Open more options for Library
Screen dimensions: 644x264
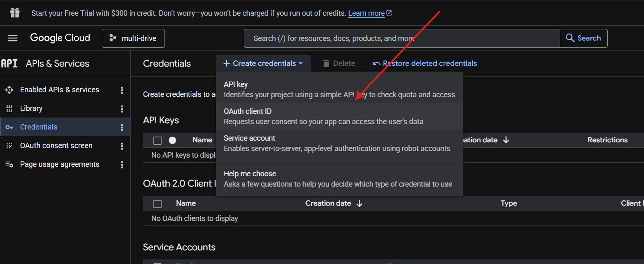pos(122,108)
